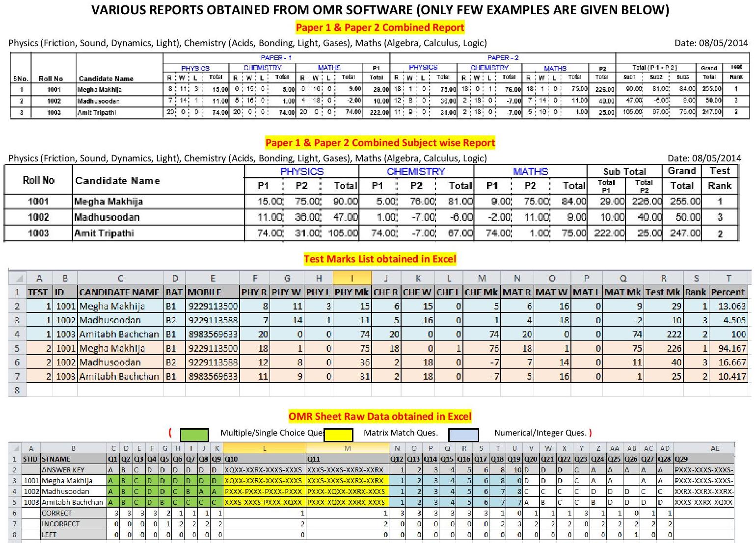Click 'CANDIDATE NAME' header cell in Test Marks sheet
This screenshot has height=543, width=756.
120,292
